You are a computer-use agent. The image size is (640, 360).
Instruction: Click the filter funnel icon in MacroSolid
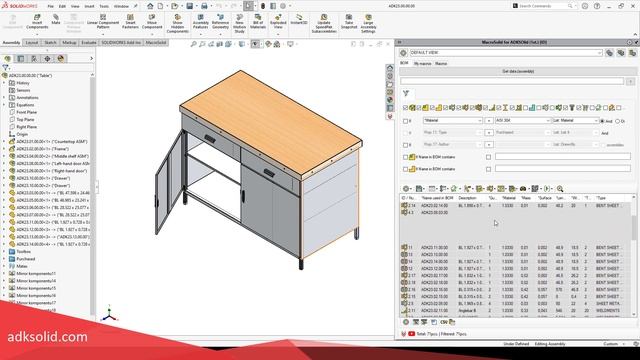pos(406,93)
